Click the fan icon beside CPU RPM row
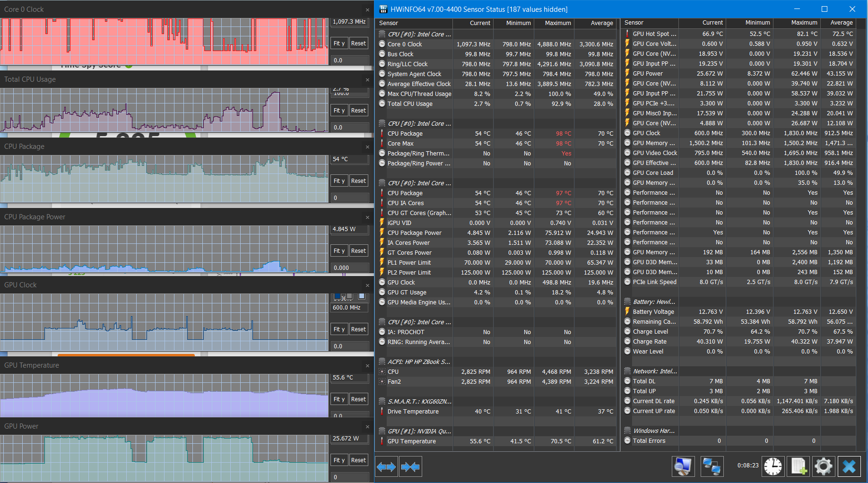This screenshot has width=868, height=483. coord(382,371)
